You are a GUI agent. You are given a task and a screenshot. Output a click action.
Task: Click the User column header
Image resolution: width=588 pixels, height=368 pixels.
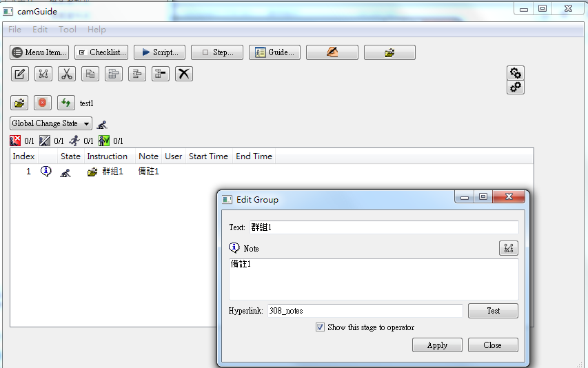[x=173, y=156]
